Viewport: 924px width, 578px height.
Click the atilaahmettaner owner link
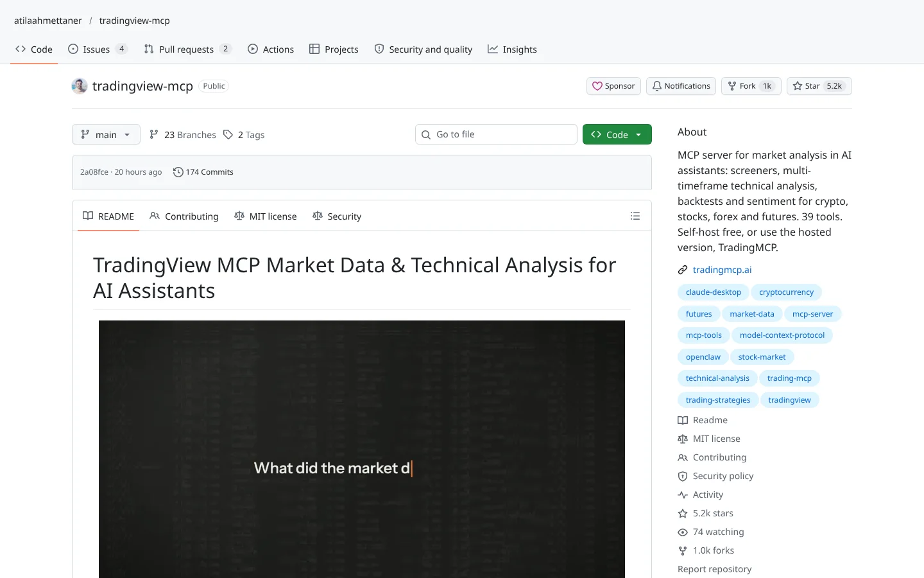point(48,21)
